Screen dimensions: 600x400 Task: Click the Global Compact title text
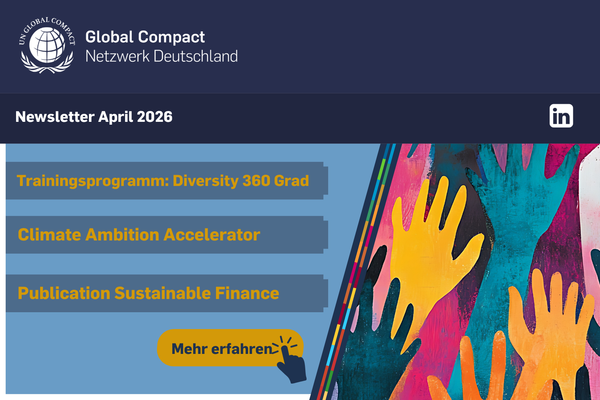(x=145, y=37)
